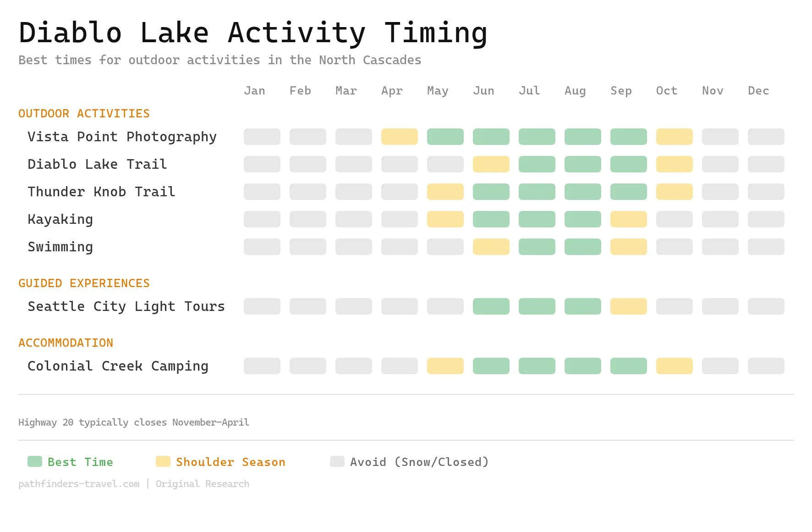This screenshot has height=532, width=812.
Task: Select the Dec month column header
Action: tap(758, 91)
